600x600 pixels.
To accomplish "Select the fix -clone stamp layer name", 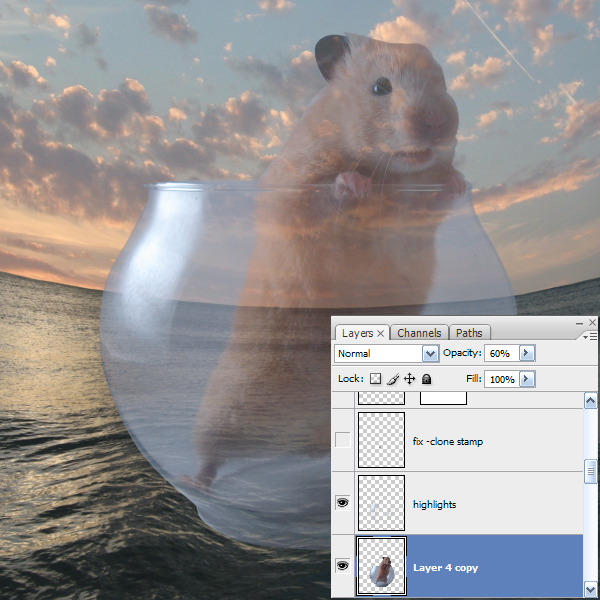I will point(448,441).
